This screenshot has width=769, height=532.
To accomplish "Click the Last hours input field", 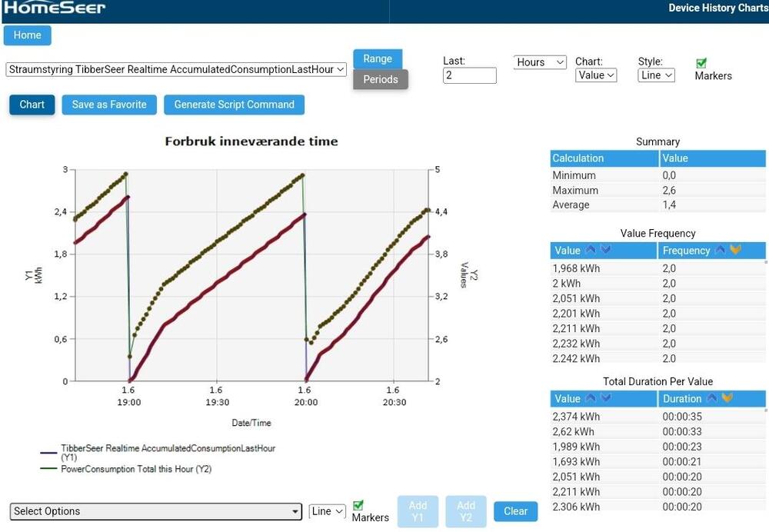I will click(470, 75).
